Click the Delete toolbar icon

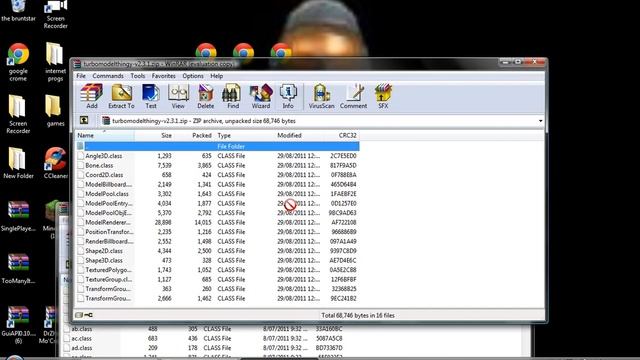tap(205, 96)
